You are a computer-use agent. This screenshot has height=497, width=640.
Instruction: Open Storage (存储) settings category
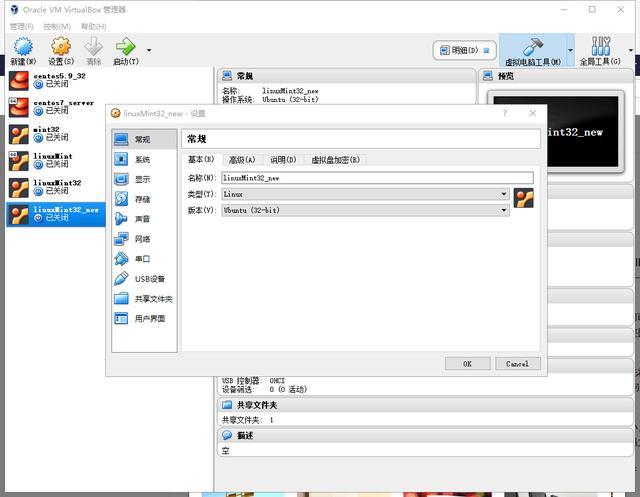(x=144, y=199)
